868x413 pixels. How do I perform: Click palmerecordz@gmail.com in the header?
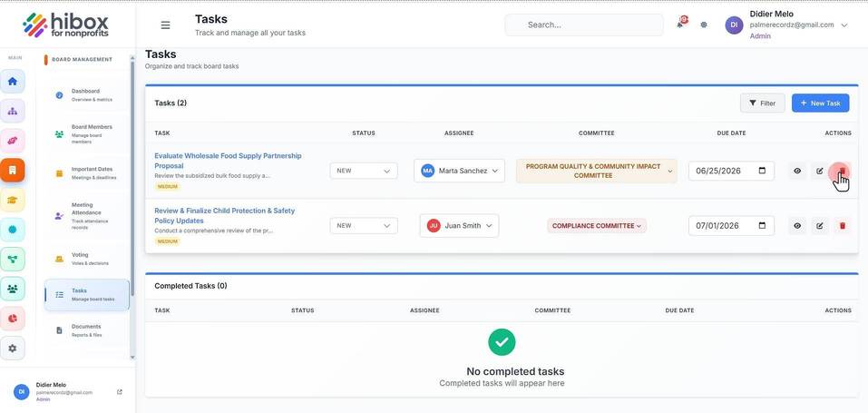tap(792, 25)
